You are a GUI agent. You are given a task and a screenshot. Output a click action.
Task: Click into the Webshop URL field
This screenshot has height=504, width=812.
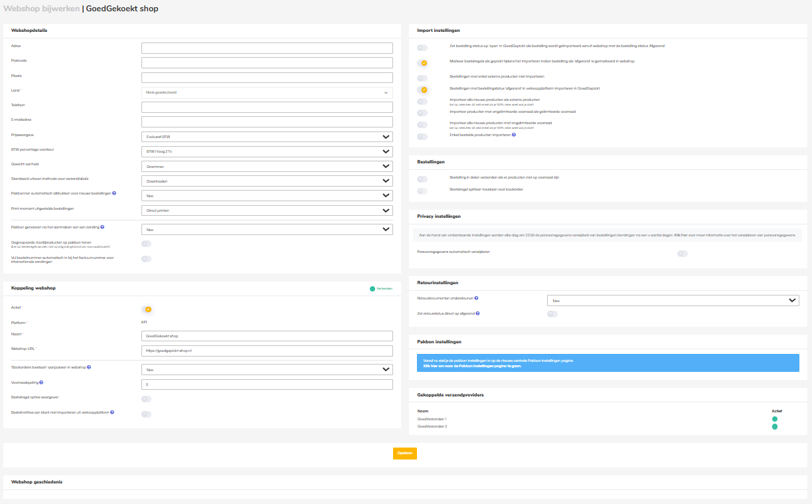(x=267, y=351)
